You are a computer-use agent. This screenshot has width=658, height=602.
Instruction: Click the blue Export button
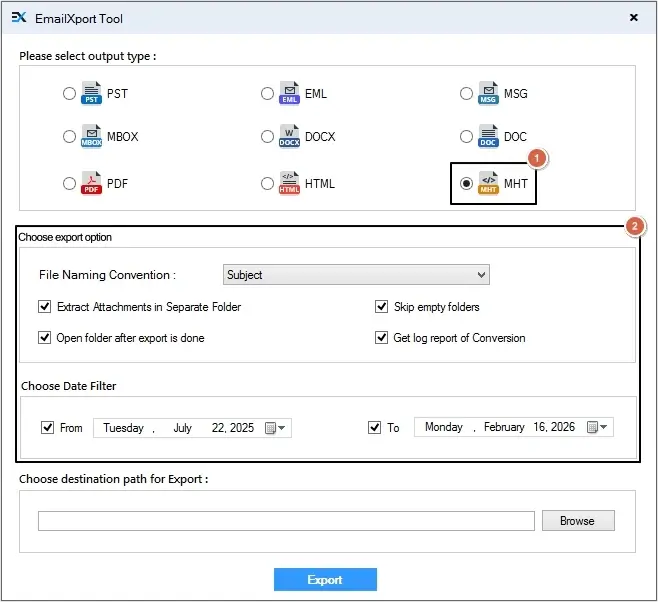[x=325, y=579]
